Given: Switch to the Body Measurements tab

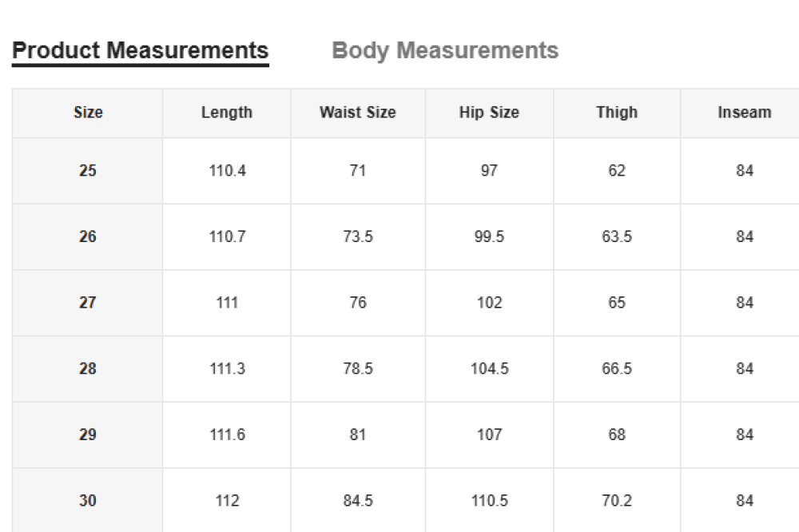Looking at the screenshot, I should 445,50.
